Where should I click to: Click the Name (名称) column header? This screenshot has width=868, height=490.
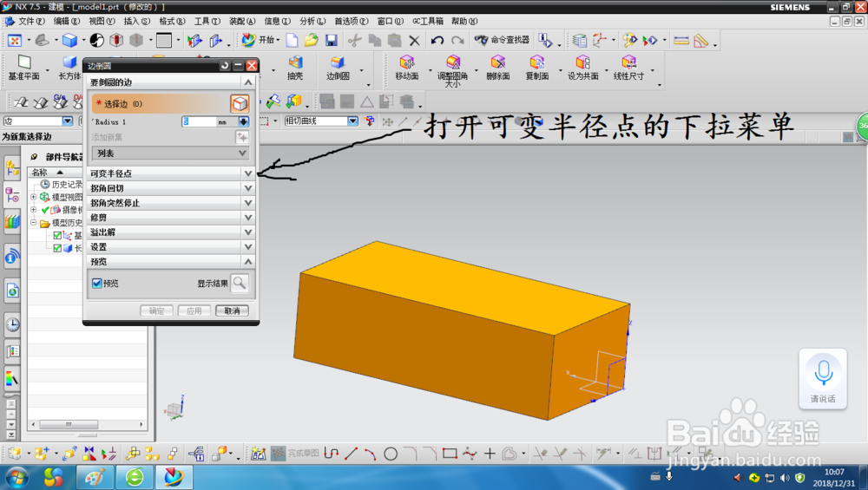[x=56, y=172]
